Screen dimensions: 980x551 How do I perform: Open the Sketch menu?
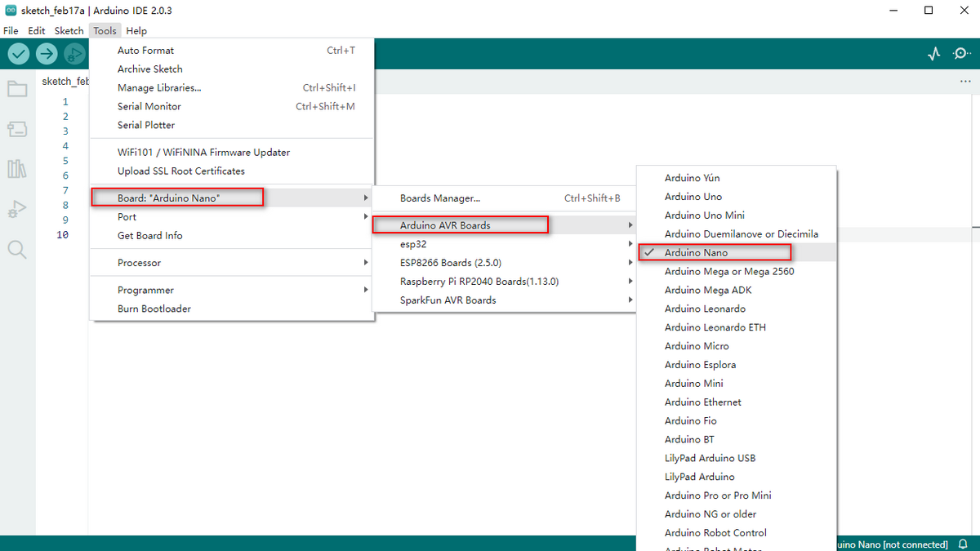(x=69, y=31)
